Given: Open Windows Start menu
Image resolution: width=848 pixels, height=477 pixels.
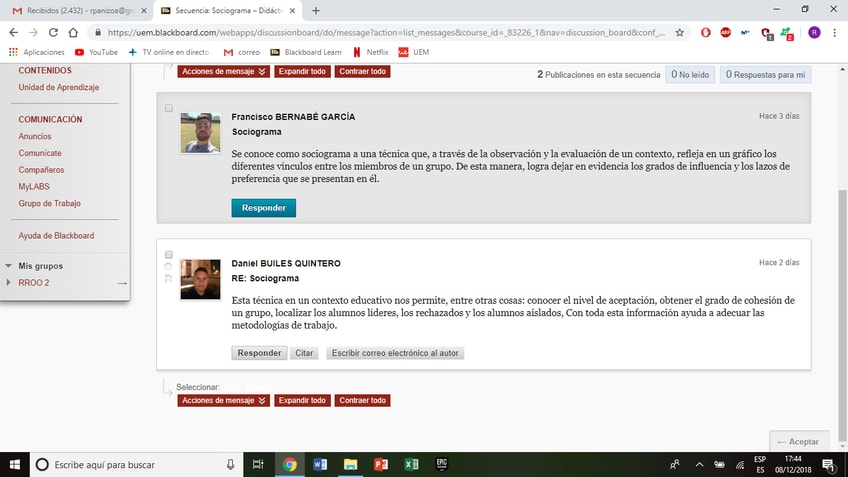Looking at the screenshot, I should [x=15, y=465].
